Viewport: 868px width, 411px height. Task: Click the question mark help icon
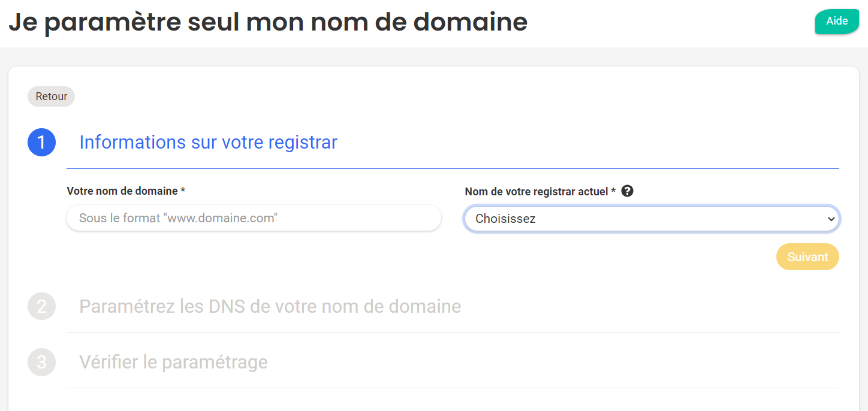pos(628,191)
